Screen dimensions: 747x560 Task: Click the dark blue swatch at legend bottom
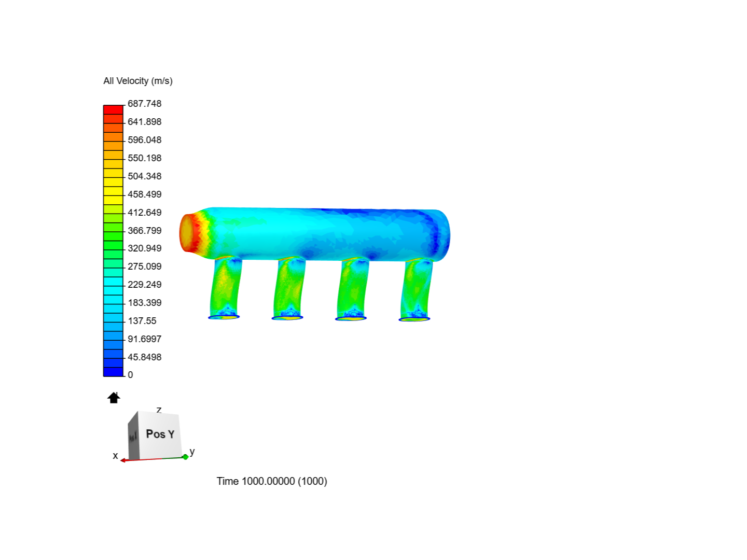click(x=113, y=372)
